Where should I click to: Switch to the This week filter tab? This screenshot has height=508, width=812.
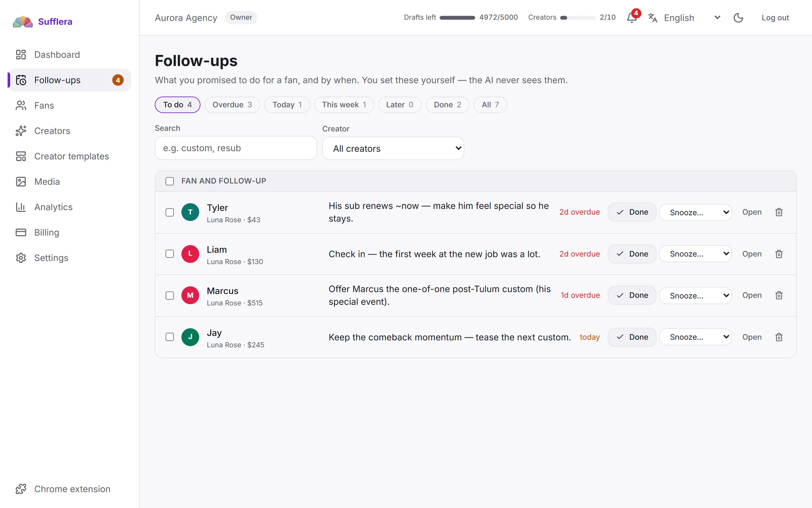point(344,105)
